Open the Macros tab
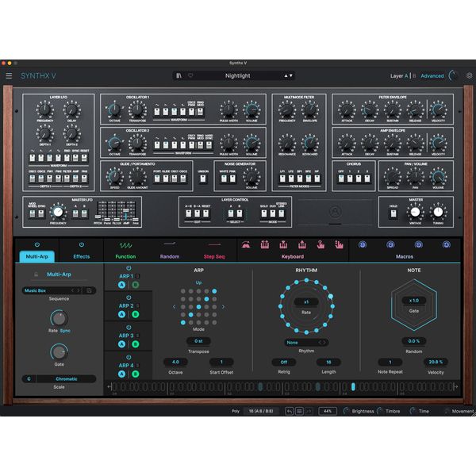476x476 pixels. pos(405,256)
